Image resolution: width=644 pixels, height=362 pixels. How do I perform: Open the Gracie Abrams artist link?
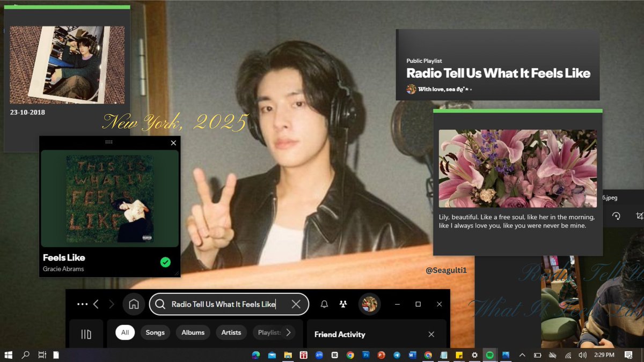[63, 269]
